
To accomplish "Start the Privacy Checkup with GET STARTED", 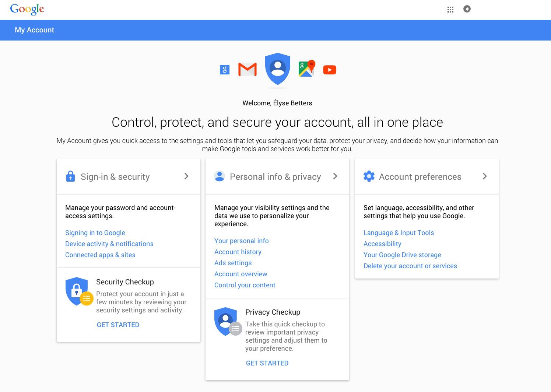I will [267, 363].
